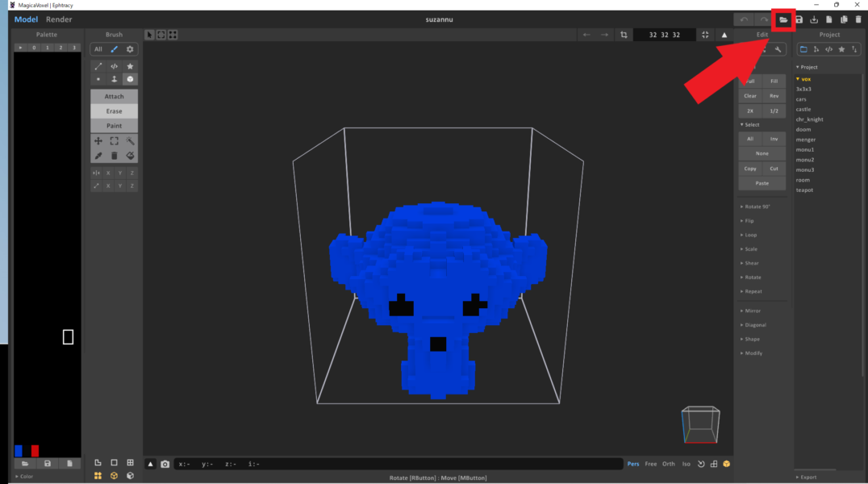Expand the Shear section
The image size is (868, 484).
coord(749,263)
